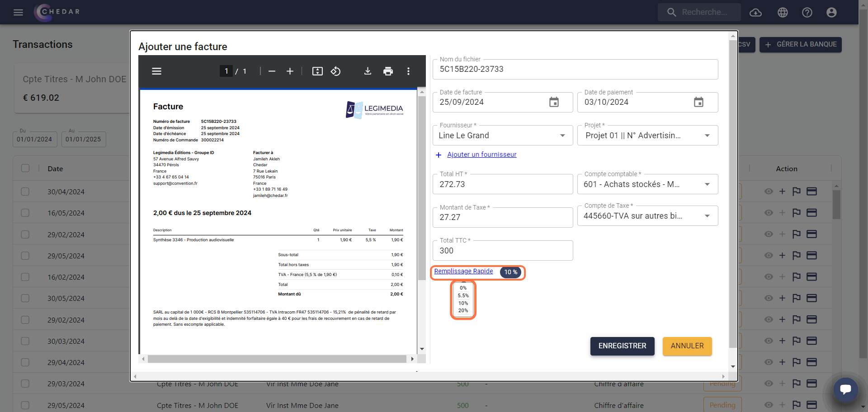Open the user account icon
This screenshot has height=412, width=868.
[x=831, y=13]
